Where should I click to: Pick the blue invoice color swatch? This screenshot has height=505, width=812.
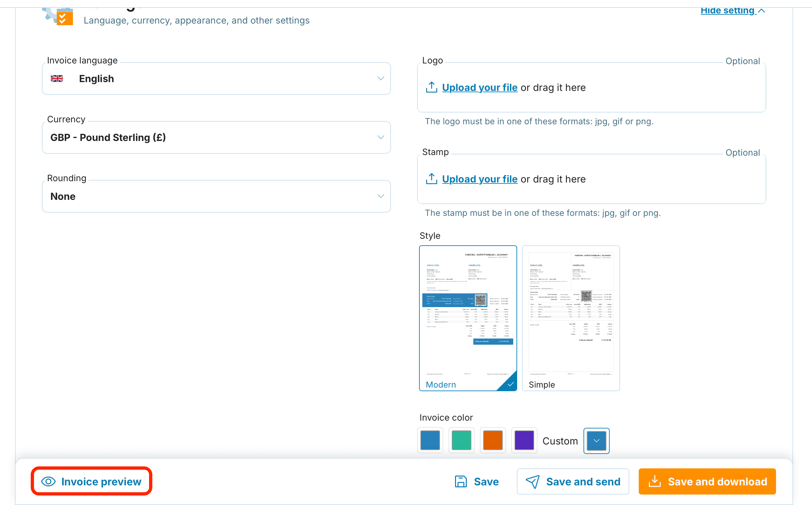click(430, 440)
